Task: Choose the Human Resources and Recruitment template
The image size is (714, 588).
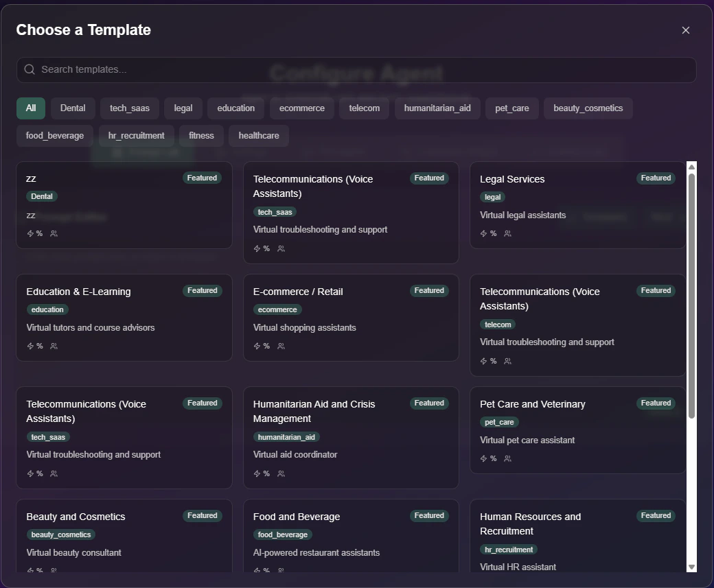Action: click(577, 539)
